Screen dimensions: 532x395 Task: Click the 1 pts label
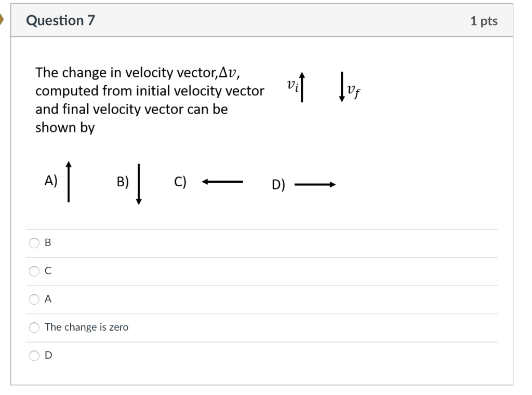[x=484, y=21]
